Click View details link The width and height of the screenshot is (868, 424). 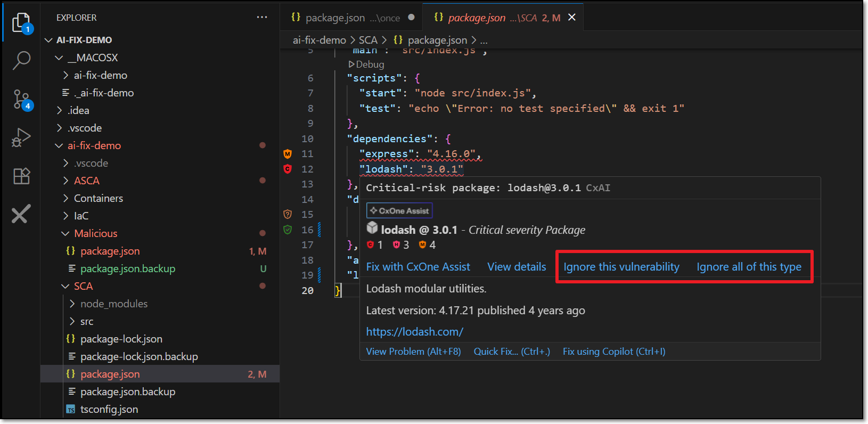pos(517,267)
